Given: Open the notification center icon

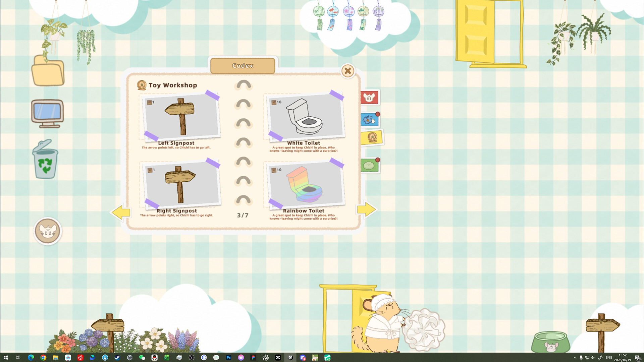Looking at the screenshot, I should pos(638,358).
